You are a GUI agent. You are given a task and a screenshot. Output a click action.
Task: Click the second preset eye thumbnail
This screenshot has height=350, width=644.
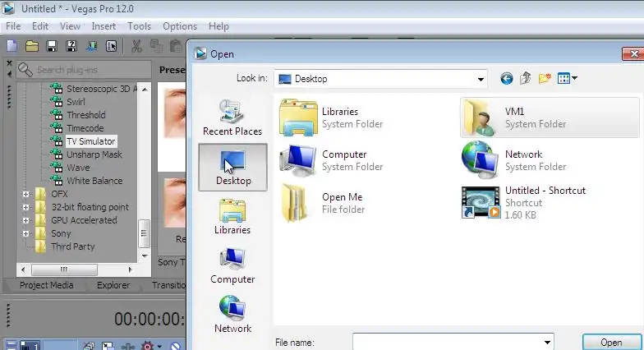pyautogui.click(x=174, y=203)
